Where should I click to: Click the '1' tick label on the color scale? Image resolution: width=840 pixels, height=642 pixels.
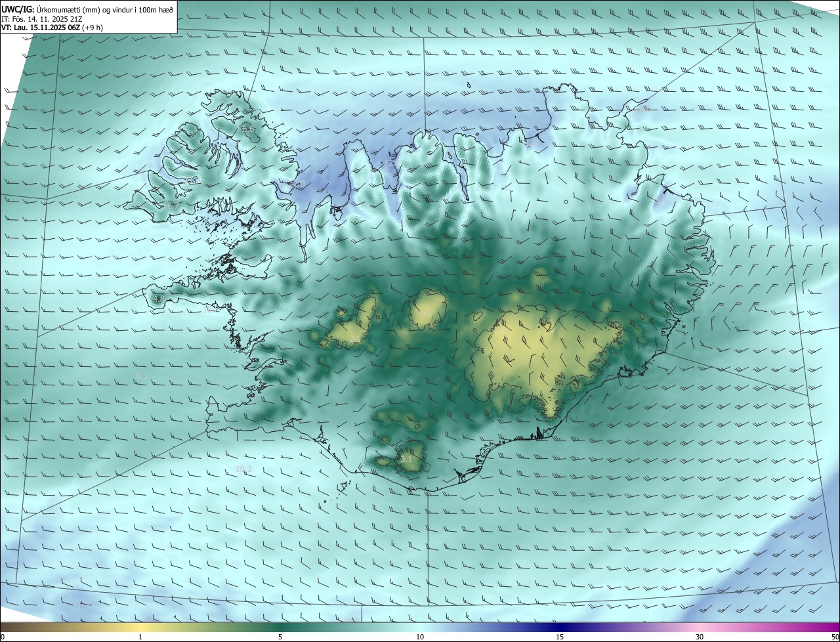[140, 637]
